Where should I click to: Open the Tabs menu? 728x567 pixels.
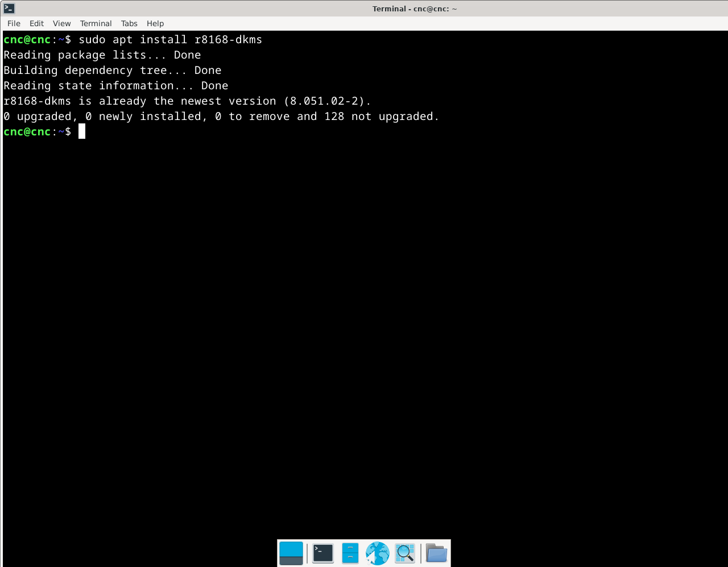coord(129,23)
